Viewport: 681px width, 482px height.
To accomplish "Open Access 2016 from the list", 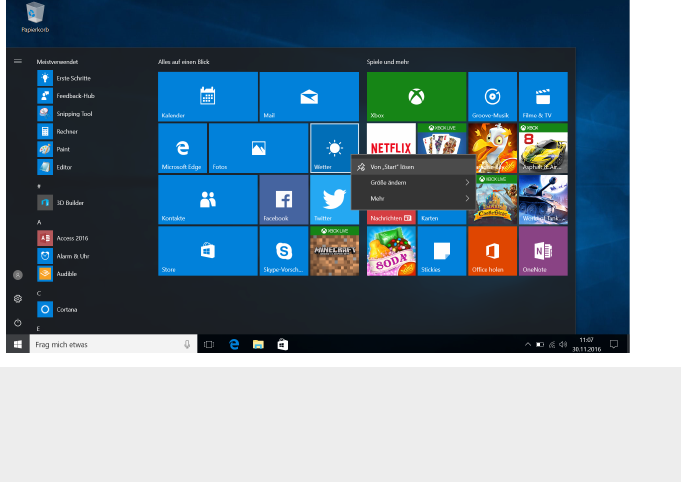I will click(x=63, y=238).
